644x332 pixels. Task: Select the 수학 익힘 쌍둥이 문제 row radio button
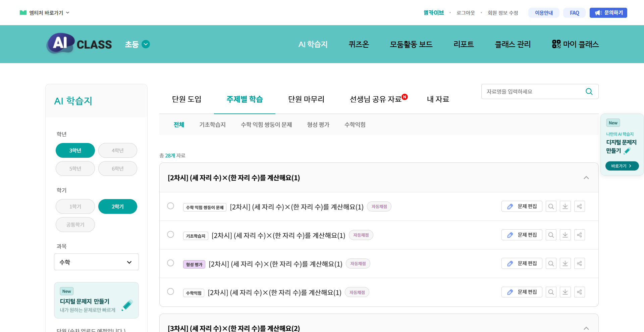[x=170, y=206]
